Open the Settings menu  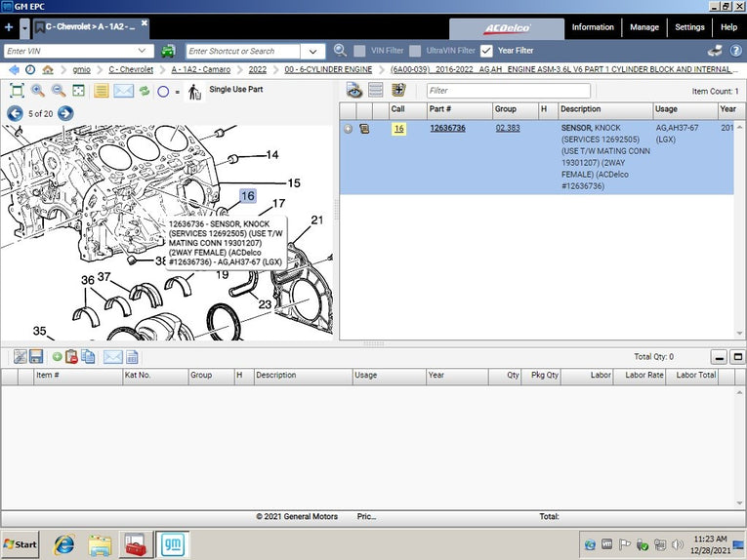[689, 27]
